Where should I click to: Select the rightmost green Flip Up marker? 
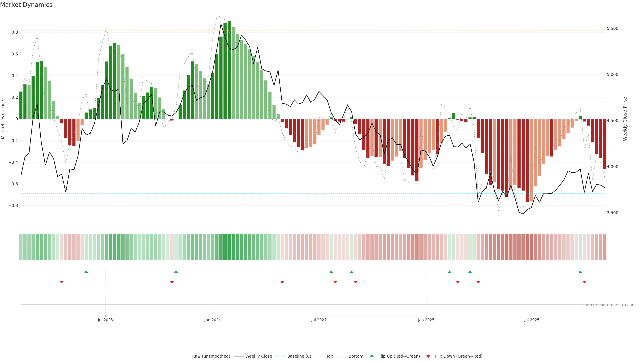tap(580, 272)
